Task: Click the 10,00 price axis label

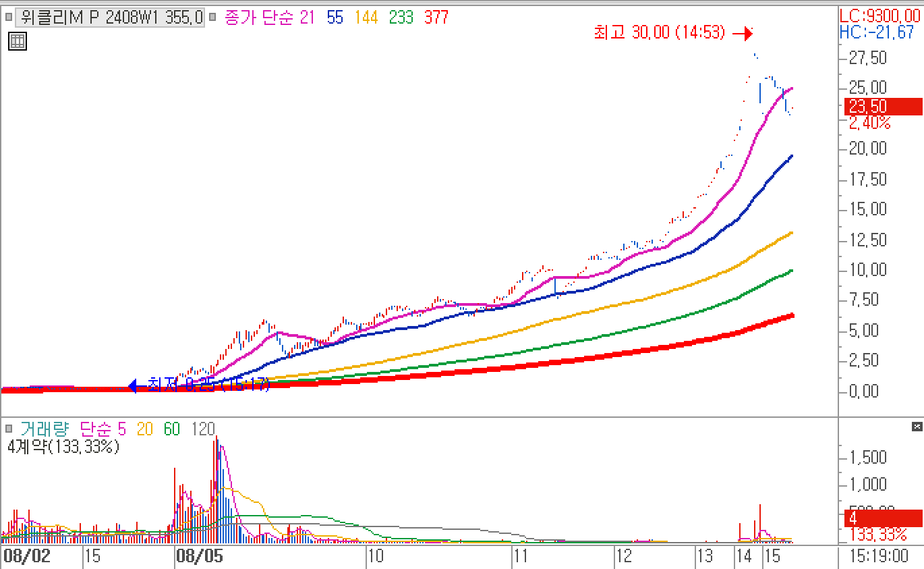Action: (x=868, y=270)
